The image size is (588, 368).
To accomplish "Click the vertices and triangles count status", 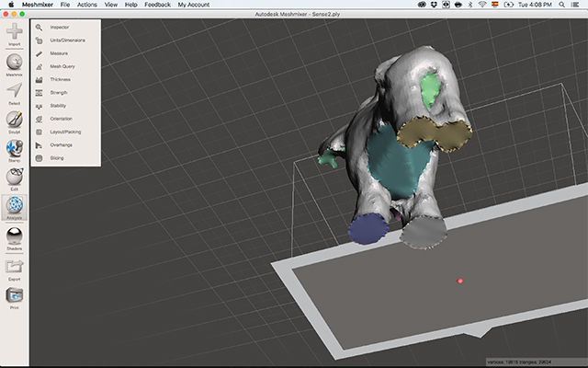I will (519, 362).
